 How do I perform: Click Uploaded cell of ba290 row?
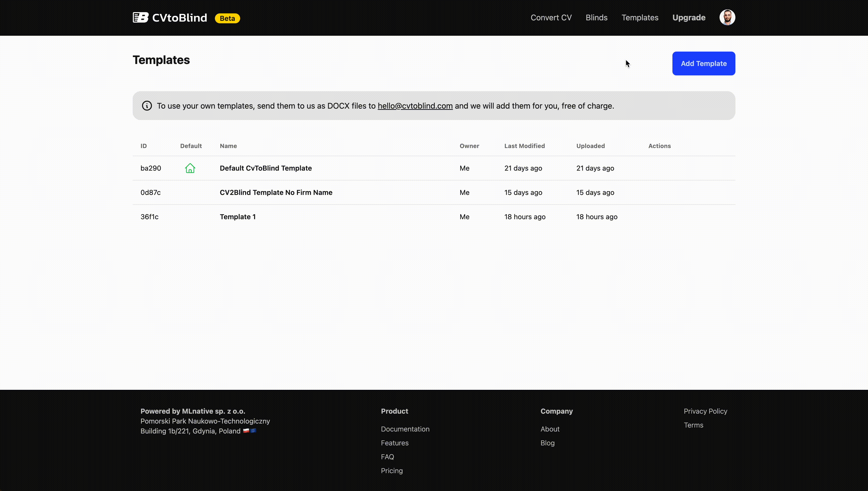tap(595, 168)
